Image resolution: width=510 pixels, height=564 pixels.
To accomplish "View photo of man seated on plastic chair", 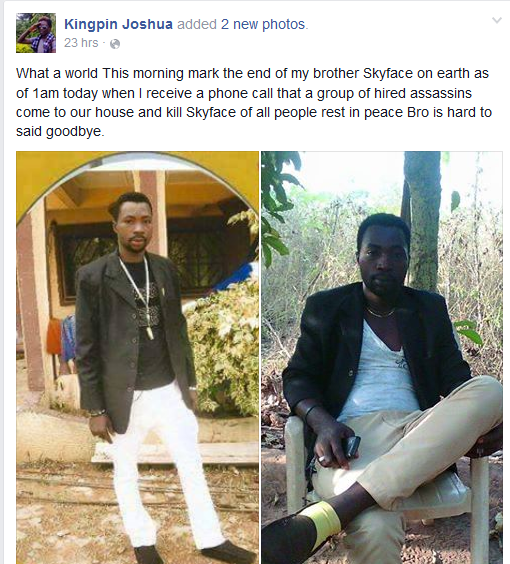I will pos(382,358).
